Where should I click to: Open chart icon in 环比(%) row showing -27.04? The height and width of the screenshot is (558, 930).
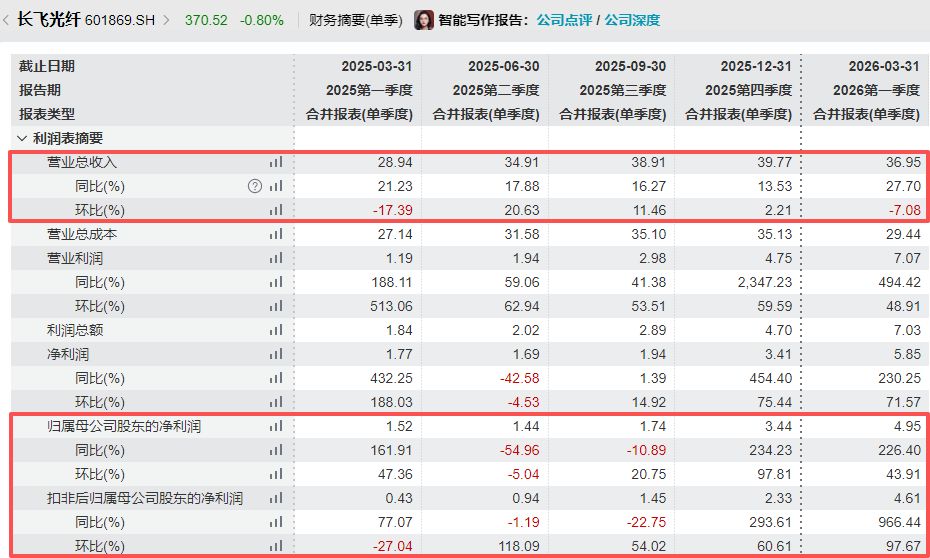[x=276, y=546]
